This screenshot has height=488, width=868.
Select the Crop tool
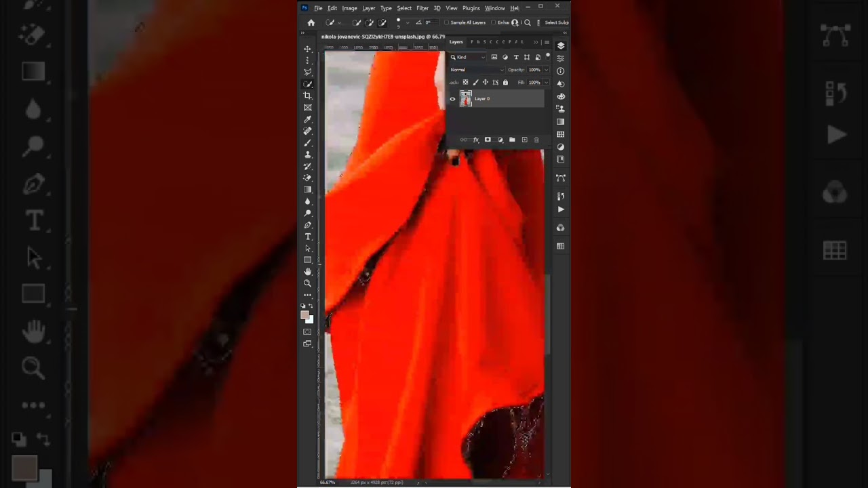click(x=308, y=96)
